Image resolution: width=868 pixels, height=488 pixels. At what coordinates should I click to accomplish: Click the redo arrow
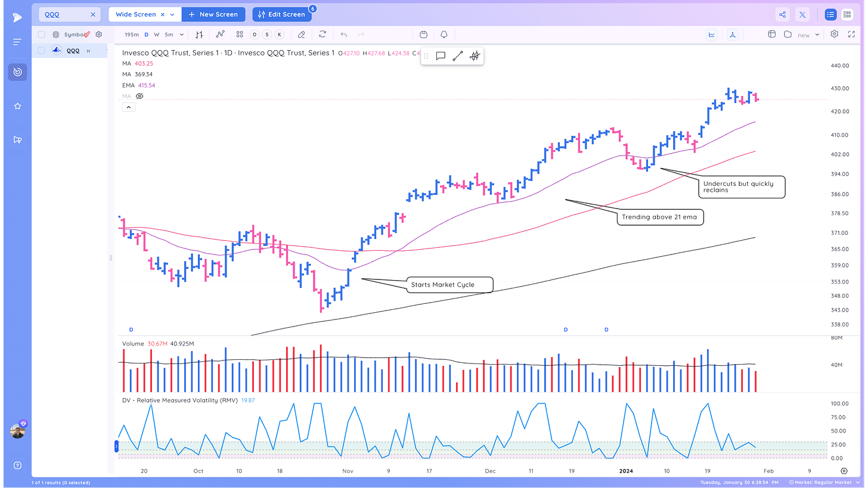(361, 35)
